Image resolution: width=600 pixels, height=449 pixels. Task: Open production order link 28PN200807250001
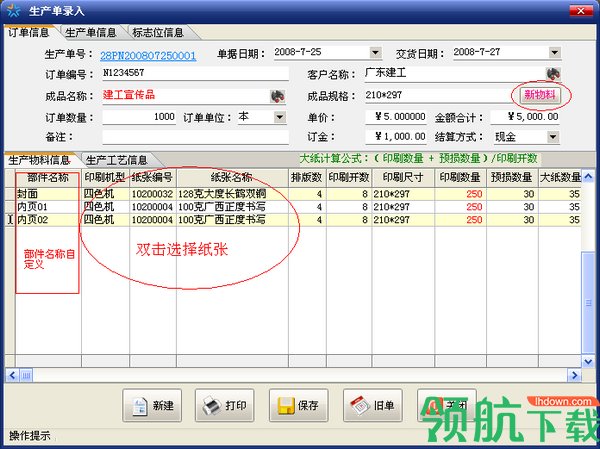148,56
